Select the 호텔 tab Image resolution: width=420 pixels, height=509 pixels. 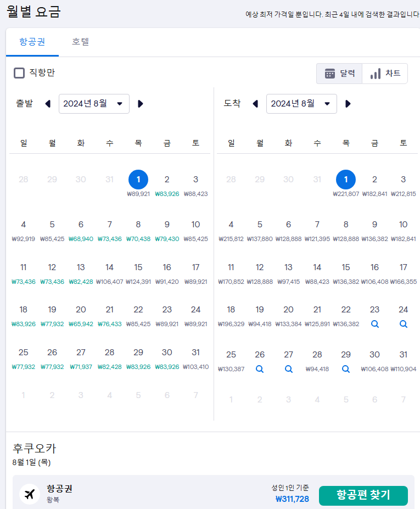click(x=80, y=42)
